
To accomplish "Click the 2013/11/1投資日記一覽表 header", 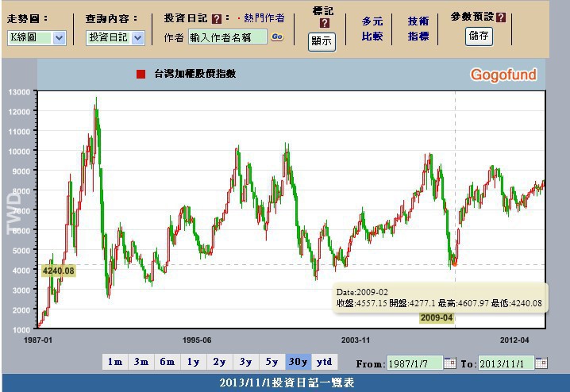I will [x=287, y=382].
